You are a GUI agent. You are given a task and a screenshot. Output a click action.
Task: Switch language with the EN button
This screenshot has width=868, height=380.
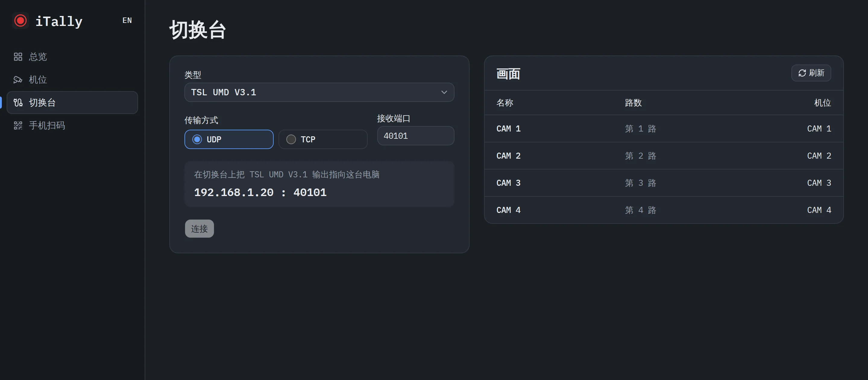click(127, 21)
